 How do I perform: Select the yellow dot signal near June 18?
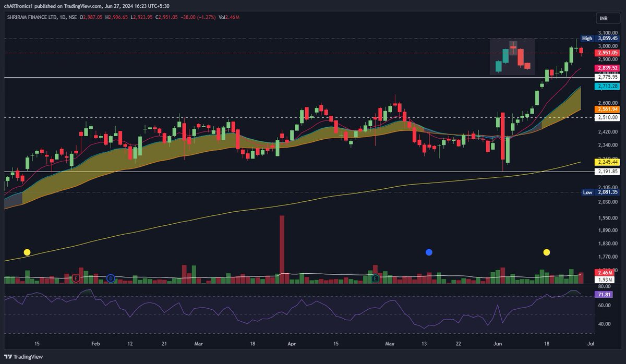[546, 252]
